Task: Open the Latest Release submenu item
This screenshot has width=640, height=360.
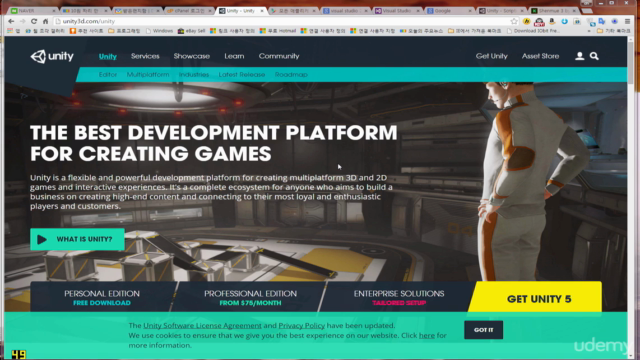Action: click(242, 75)
